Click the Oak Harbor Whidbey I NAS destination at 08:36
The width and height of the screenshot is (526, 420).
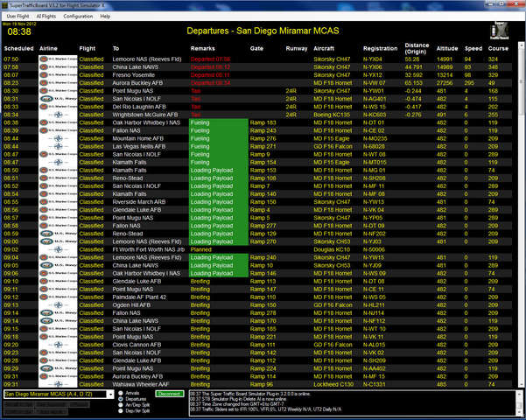click(146, 122)
